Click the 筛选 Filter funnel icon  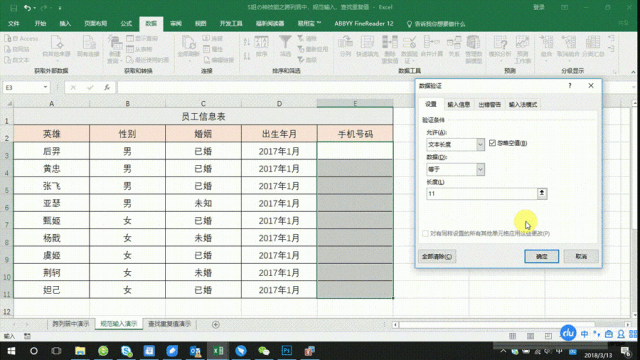pos(285,46)
